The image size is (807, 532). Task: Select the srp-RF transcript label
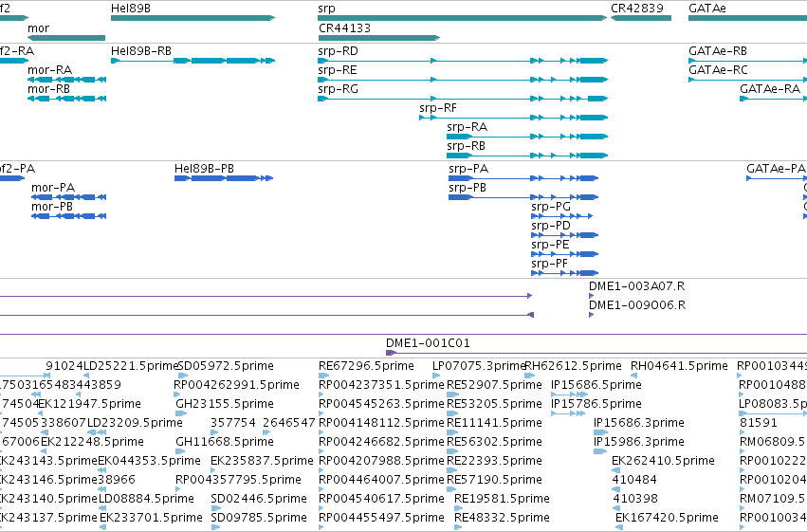[438, 108]
